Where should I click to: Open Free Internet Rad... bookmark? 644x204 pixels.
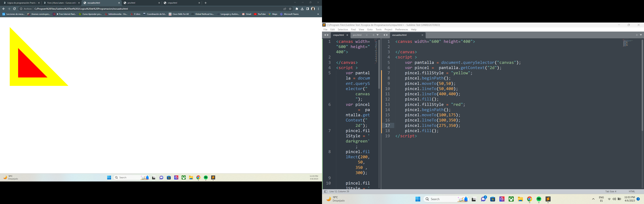pos(65,14)
